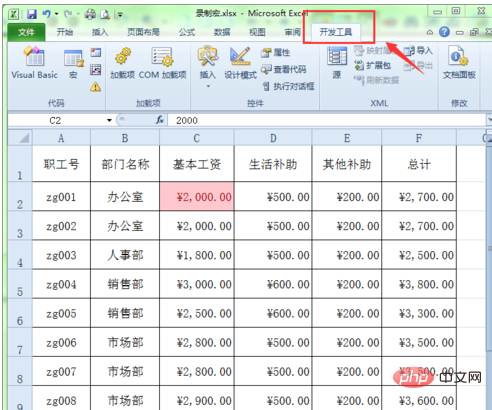Select column F header
Viewport: 492px width, 410px height.
[419, 138]
